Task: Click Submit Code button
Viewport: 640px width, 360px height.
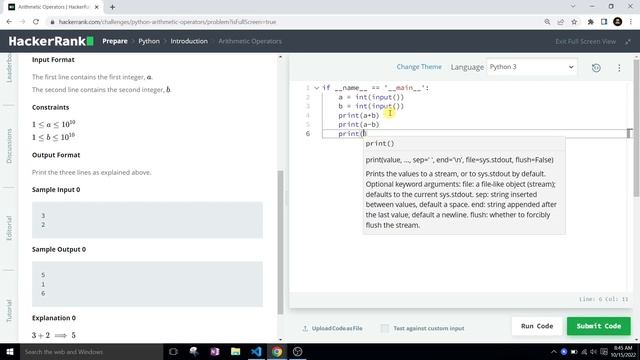Action: pyautogui.click(x=598, y=326)
